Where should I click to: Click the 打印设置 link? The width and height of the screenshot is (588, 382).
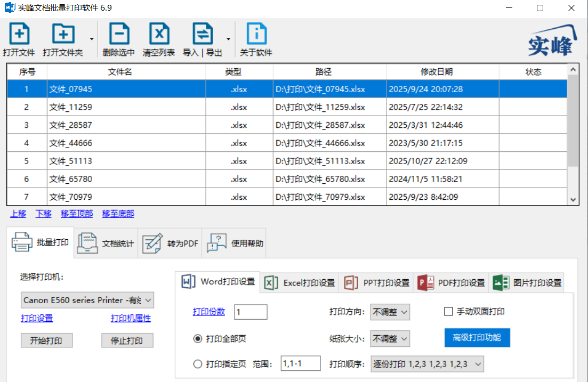(x=37, y=318)
